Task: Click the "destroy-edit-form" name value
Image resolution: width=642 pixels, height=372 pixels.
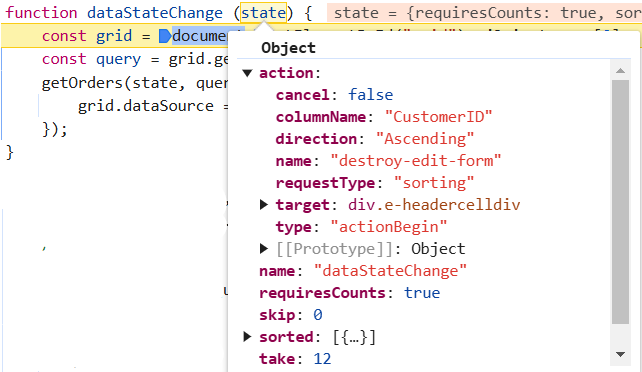Action: click(416, 161)
